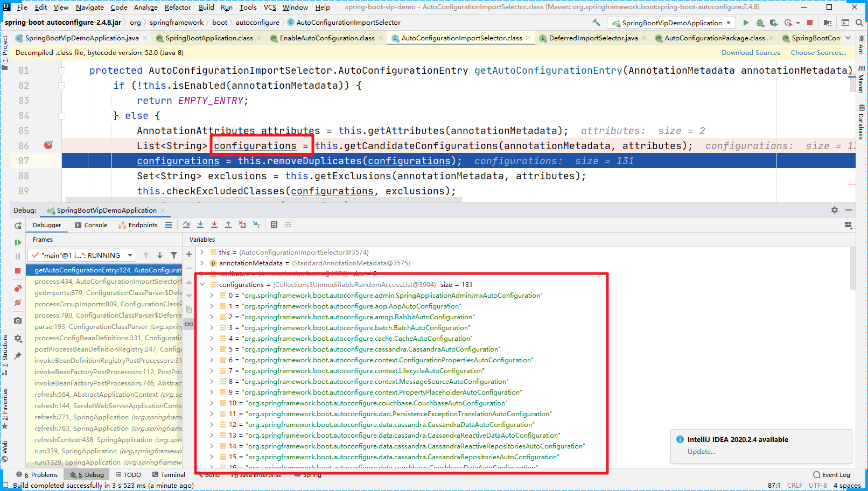
Task: Switch to EnableAutoConfiguration.class tab
Action: [327, 38]
